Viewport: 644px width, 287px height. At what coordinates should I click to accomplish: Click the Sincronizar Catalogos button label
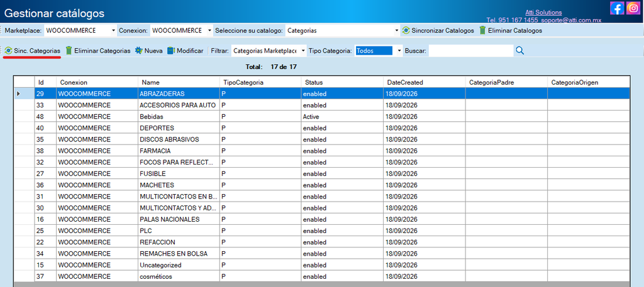(x=443, y=30)
